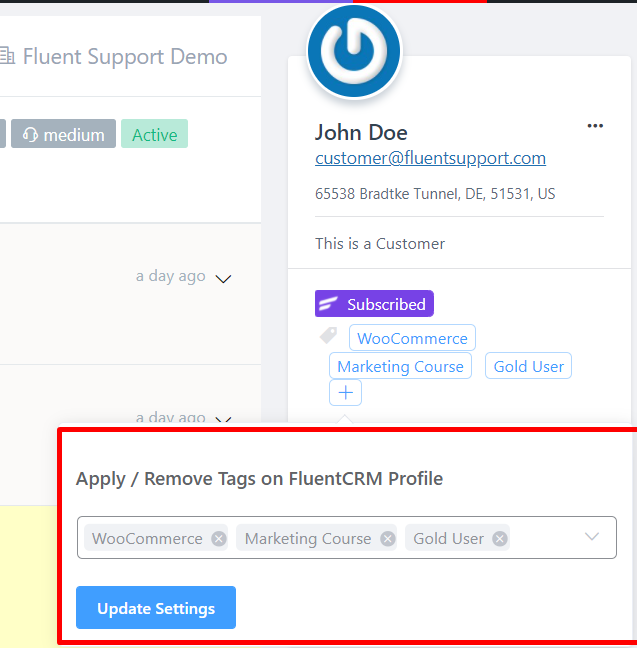Expand the second 'a day ago' chevron
637x648 pixels.
[223, 419]
